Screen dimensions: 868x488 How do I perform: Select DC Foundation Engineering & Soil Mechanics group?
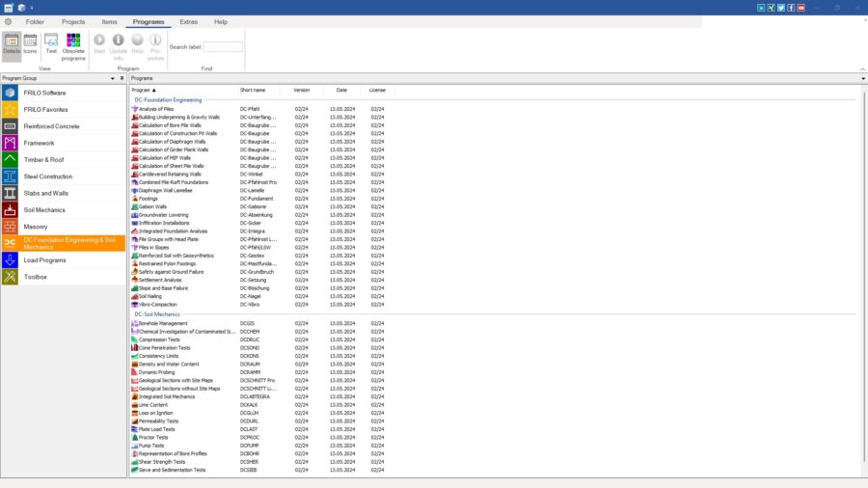[x=63, y=243]
